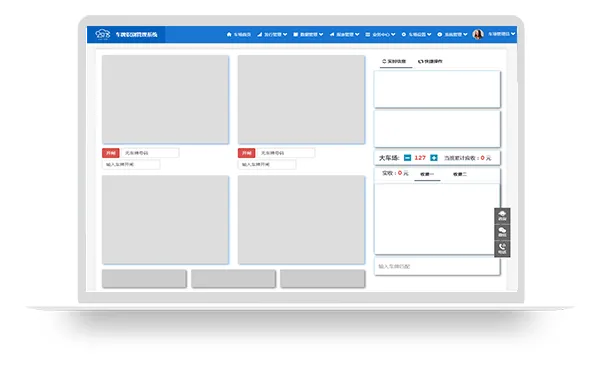Image resolution: width=600 pixels, height=367 pixels.
Task: Switch to the quick operations tab
Action: 430,61
